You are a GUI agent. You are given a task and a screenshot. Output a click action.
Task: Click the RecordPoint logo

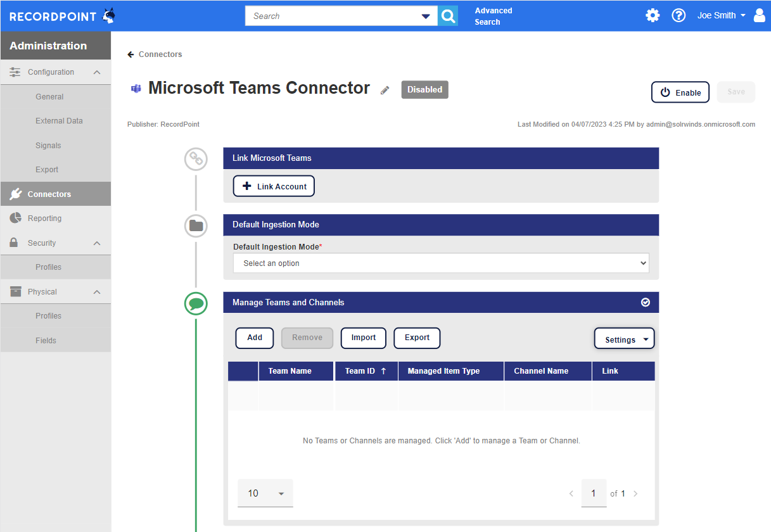(62, 16)
